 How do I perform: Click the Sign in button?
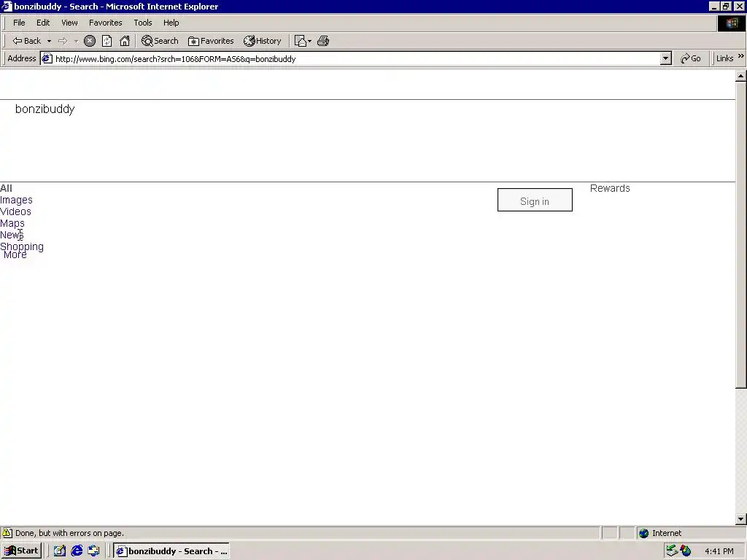coord(535,200)
